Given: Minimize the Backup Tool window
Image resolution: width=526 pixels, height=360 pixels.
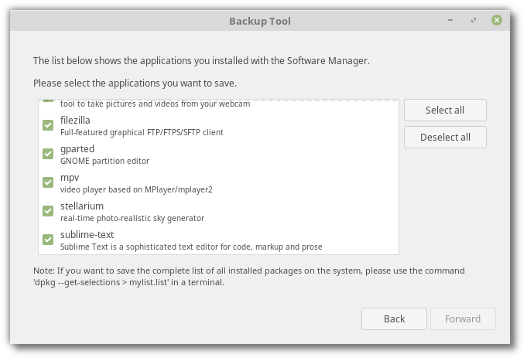Looking at the screenshot, I should point(450,20).
